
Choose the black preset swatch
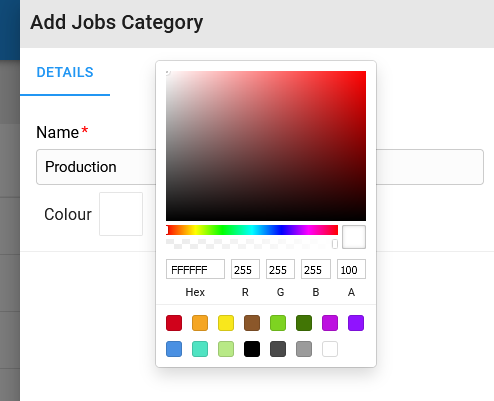click(252, 349)
